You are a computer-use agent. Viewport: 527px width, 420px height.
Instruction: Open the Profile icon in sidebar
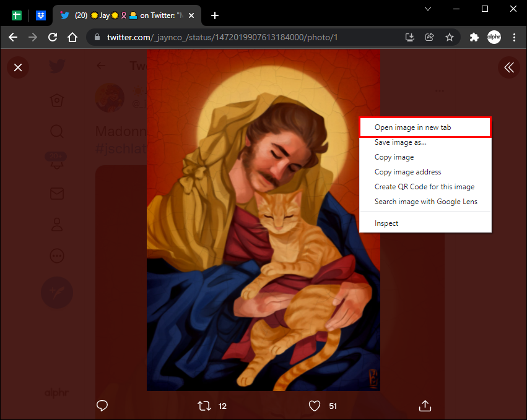point(56,225)
